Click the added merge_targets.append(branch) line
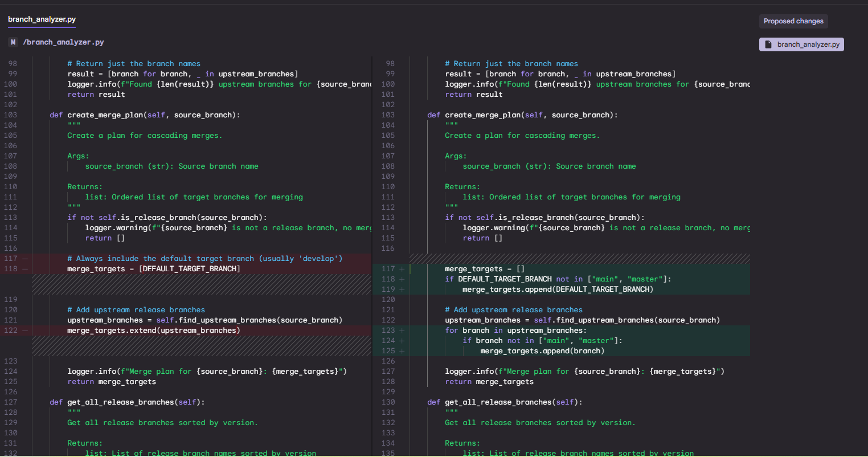The width and height of the screenshot is (868, 457). point(542,351)
